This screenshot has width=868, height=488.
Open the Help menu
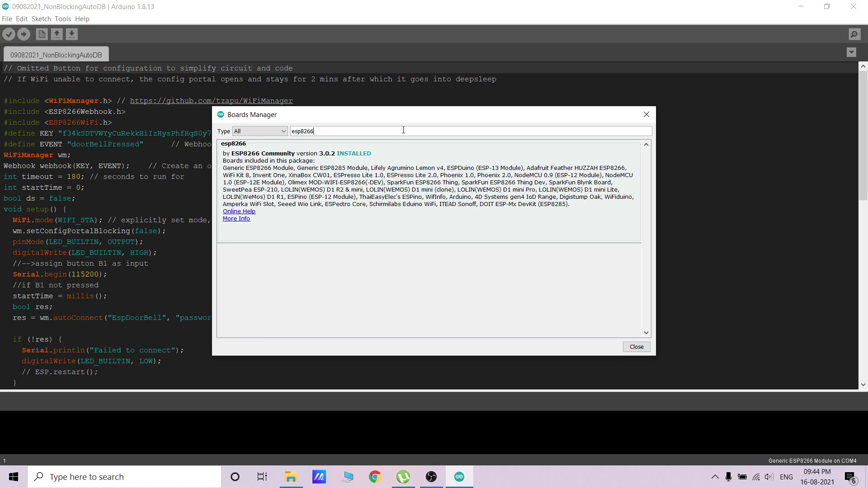click(x=82, y=19)
